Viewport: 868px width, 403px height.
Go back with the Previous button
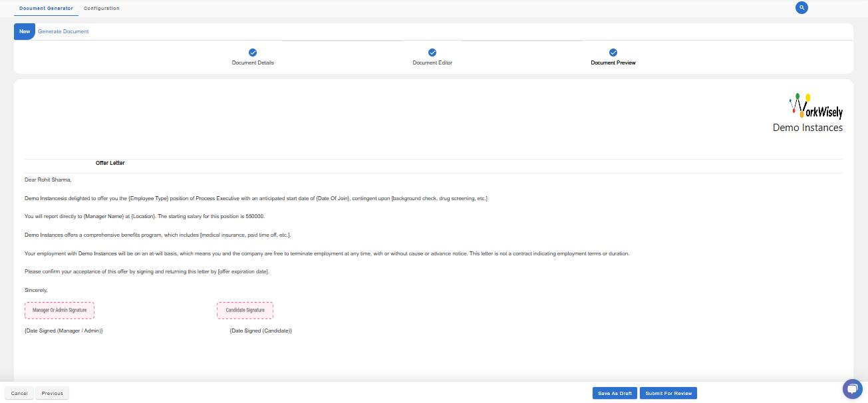point(52,393)
